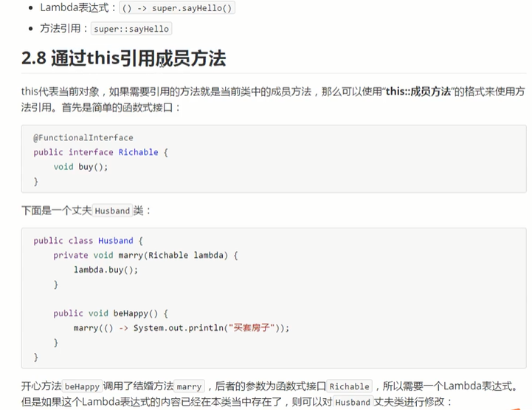
Task: Click the inline code "super::sayHello"
Action: 131,29
